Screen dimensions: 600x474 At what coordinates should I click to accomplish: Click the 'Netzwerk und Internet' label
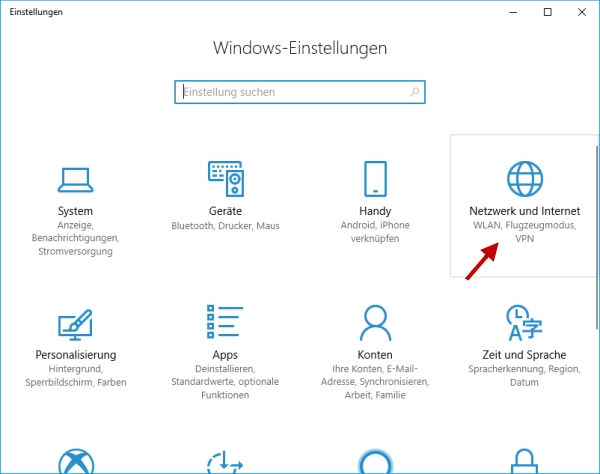coord(525,211)
